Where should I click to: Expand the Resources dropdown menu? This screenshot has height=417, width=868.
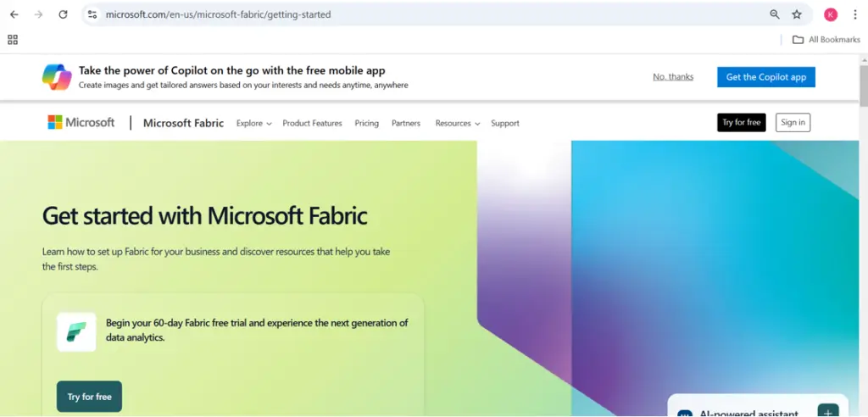click(x=457, y=124)
